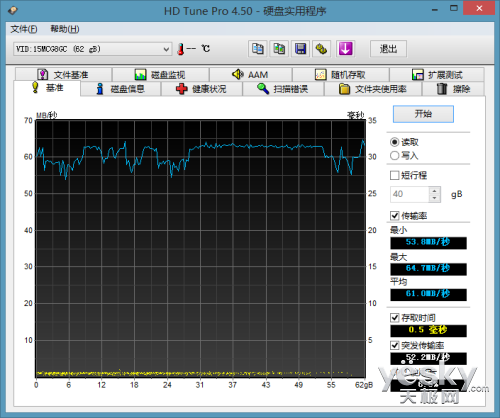Switch to the AAM tab
This screenshot has width=500, height=418.
tap(251, 74)
